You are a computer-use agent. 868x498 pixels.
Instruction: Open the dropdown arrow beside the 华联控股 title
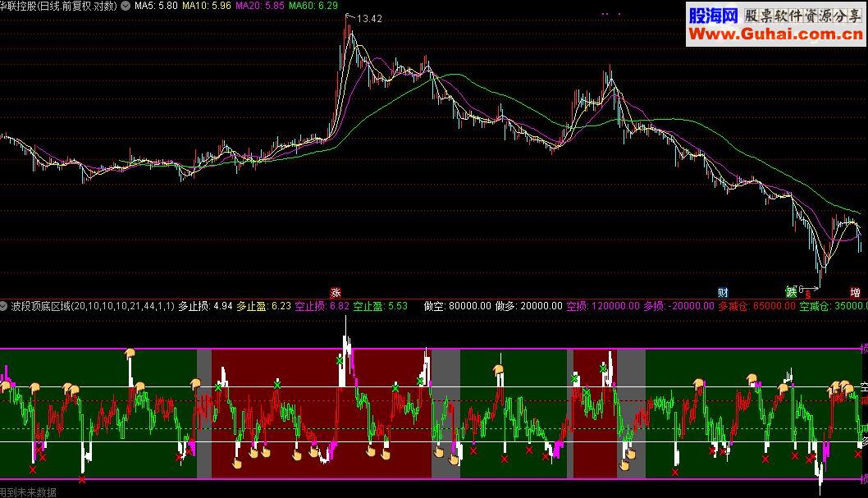[126, 6]
